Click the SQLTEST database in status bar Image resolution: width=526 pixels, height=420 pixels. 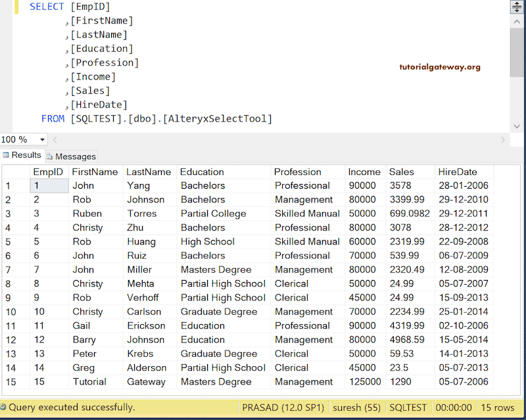(x=408, y=408)
